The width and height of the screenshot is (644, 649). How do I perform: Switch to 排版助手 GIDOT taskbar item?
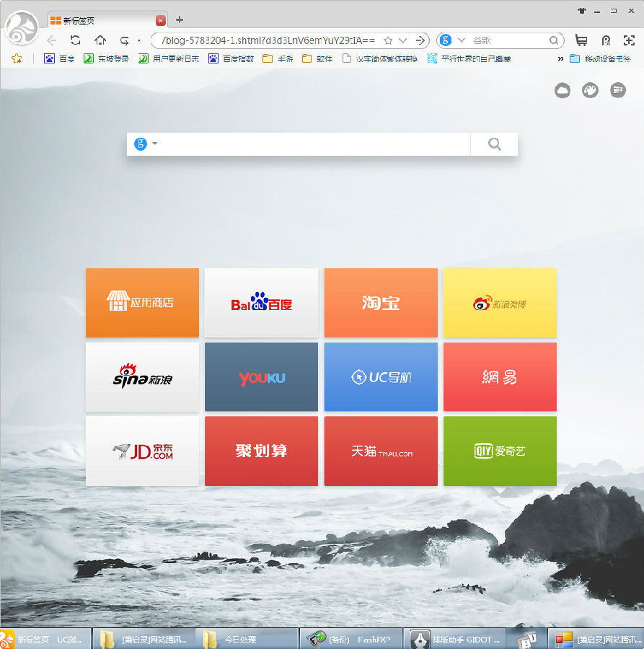(454, 640)
